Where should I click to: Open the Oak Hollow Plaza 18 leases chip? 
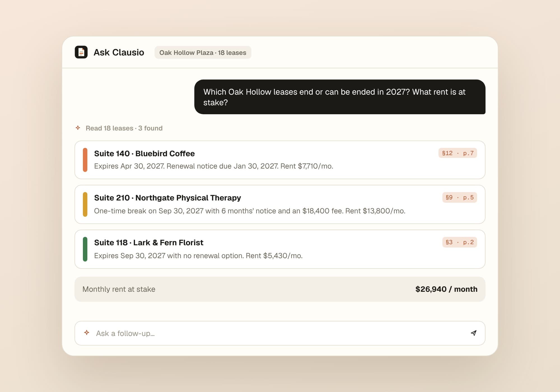click(x=203, y=52)
